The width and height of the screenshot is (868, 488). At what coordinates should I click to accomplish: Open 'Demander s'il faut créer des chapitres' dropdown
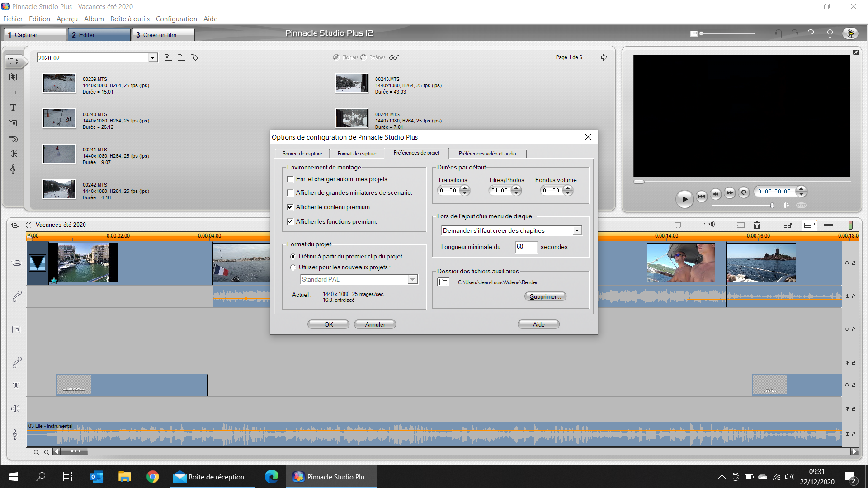pyautogui.click(x=577, y=230)
